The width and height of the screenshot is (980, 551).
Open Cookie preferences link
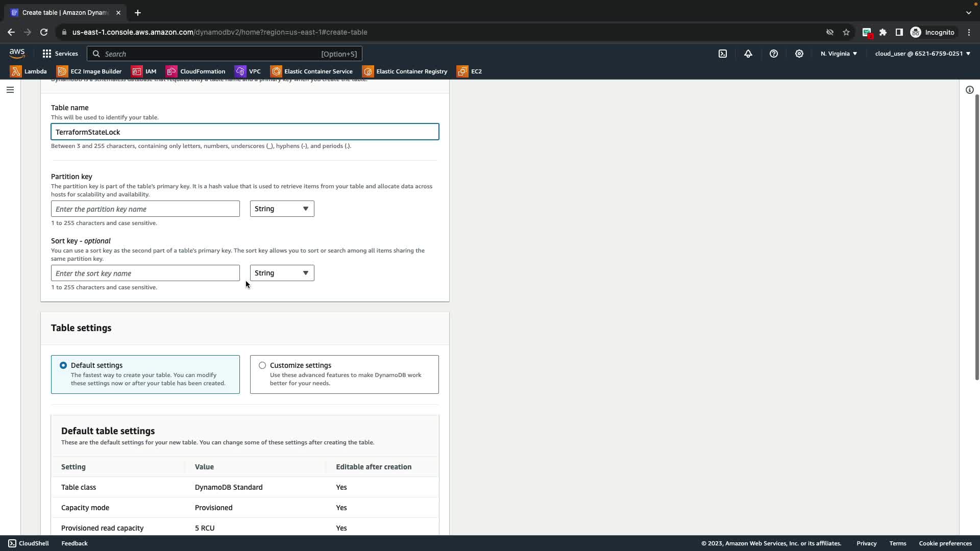[x=945, y=543]
